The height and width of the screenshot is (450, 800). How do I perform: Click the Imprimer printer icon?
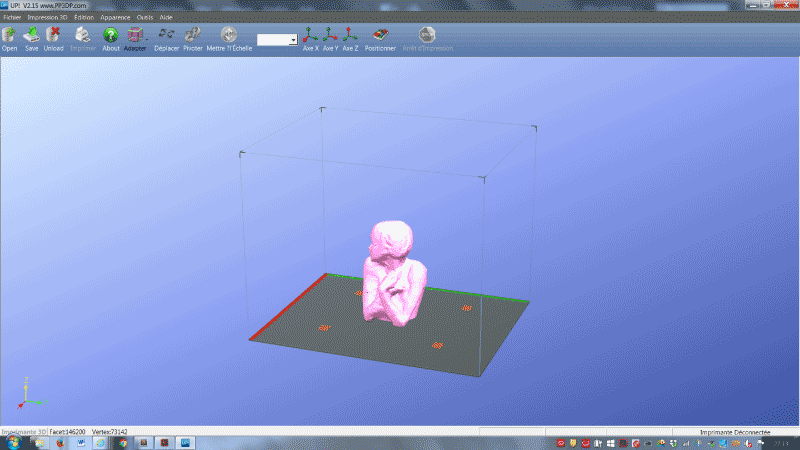(x=82, y=35)
